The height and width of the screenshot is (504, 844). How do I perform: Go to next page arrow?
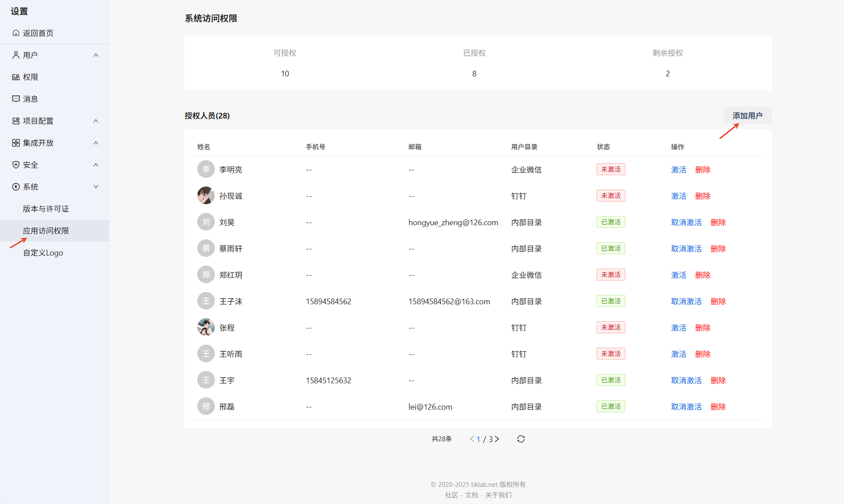[497, 439]
